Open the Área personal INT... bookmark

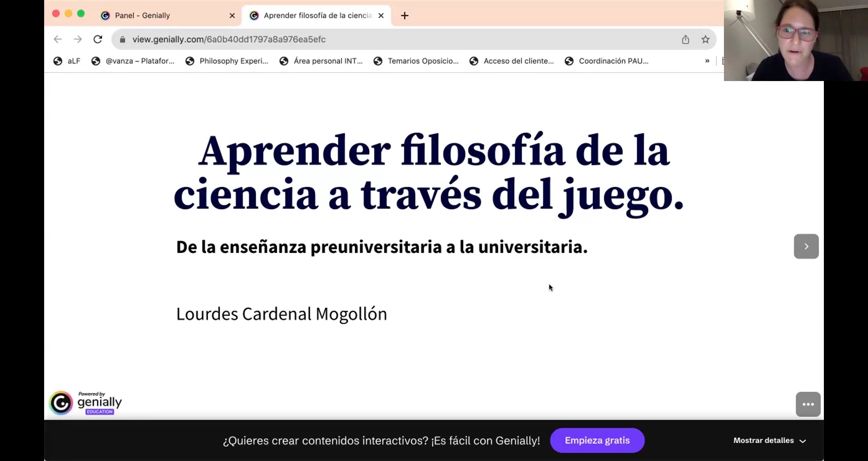pyautogui.click(x=321, y=61)
